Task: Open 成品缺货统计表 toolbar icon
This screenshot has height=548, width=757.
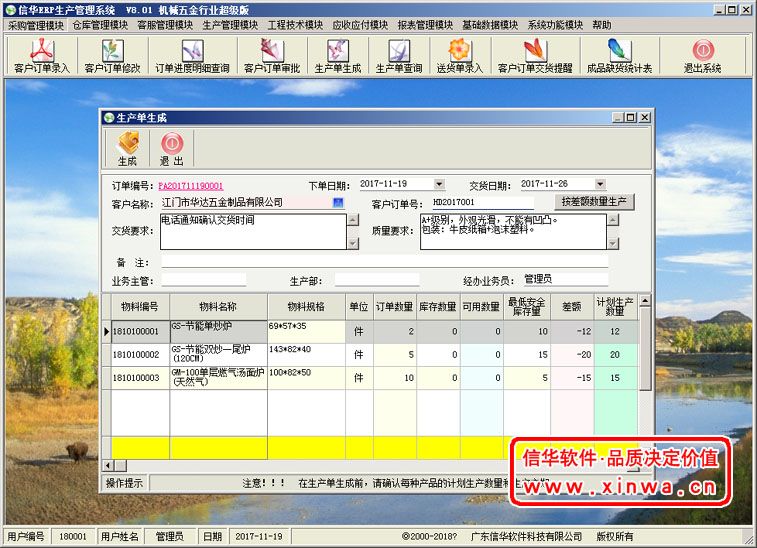Action: click(618, 56)
